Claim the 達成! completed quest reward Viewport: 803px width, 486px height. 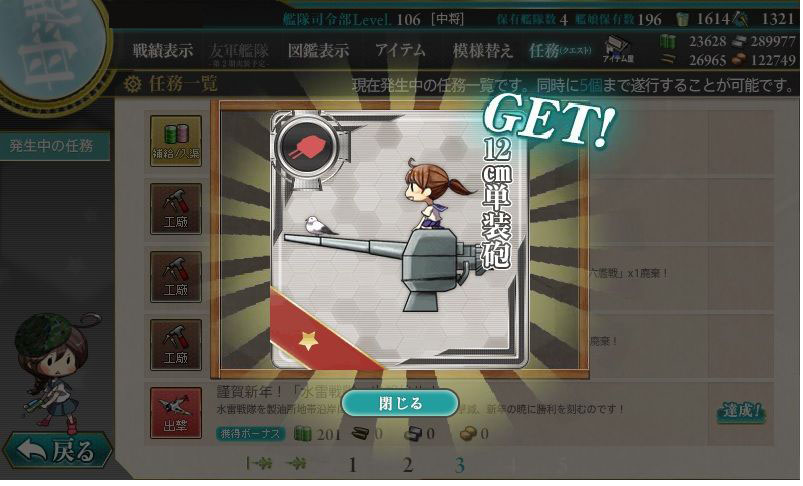[x=742, y=411]
